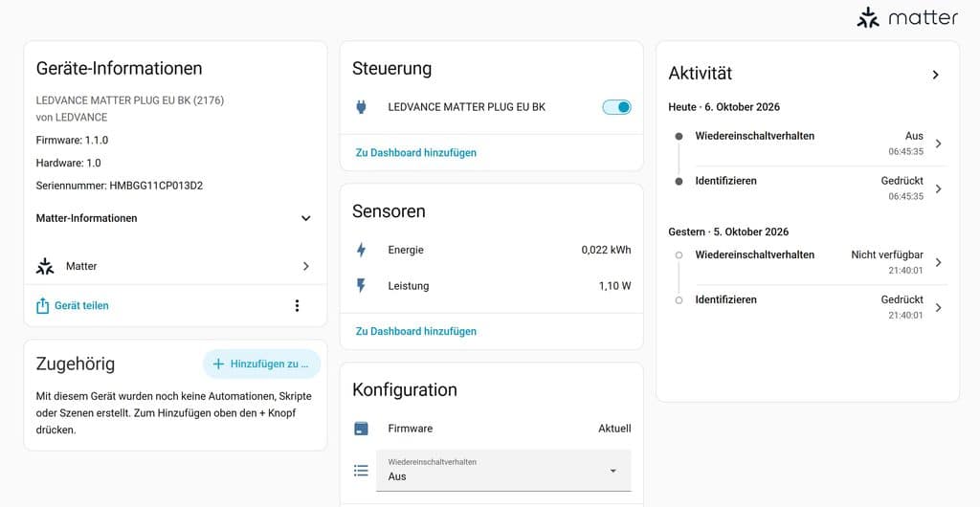This screenshot has width=980, height=507.
Task: Click the Leistung sensor label
Action: [x=408, y=286]
